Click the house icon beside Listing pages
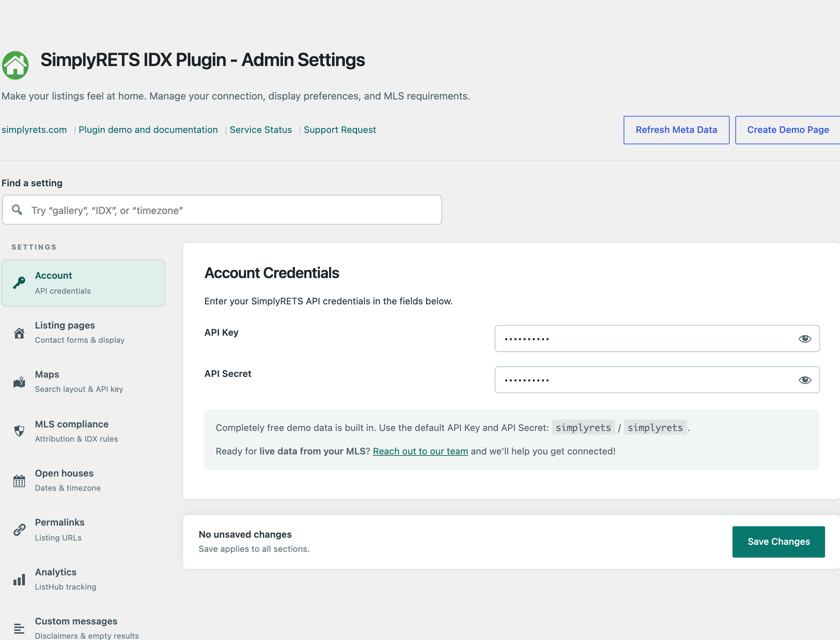The image size is (840, 640). (x=19, y=333)
